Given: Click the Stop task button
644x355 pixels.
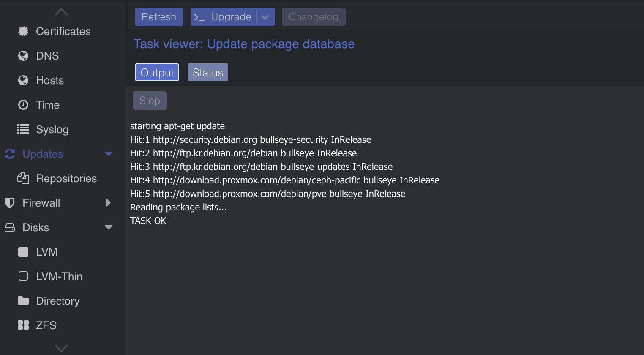Looking at the screenshot, I should (150, 101).
